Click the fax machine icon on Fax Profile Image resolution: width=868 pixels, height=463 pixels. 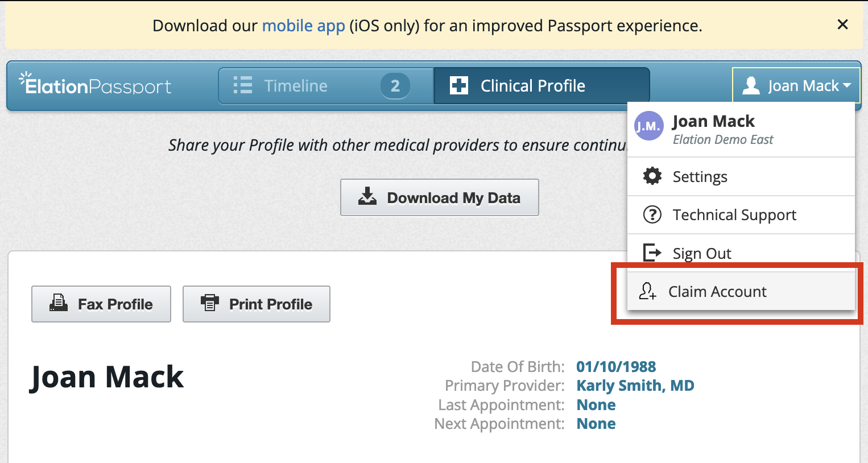click(x=57, y=303)
